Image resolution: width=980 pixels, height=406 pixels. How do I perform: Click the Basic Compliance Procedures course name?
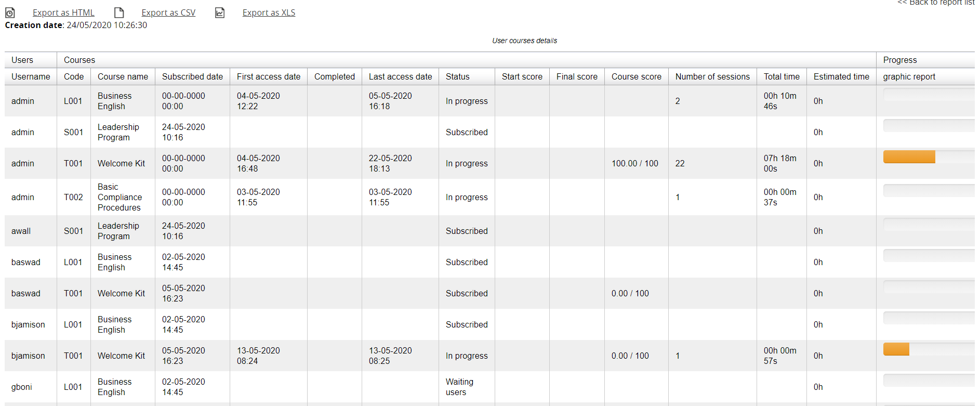120,197
